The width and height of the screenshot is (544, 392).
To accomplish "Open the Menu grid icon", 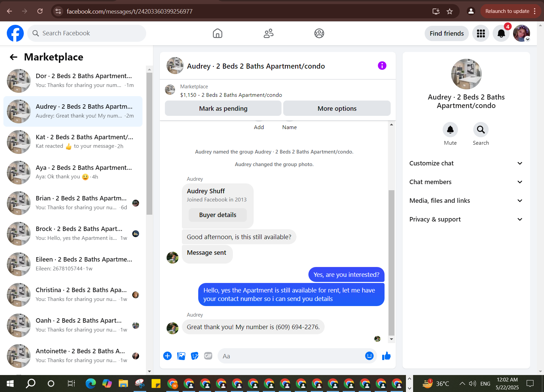I will pos(481,33).
